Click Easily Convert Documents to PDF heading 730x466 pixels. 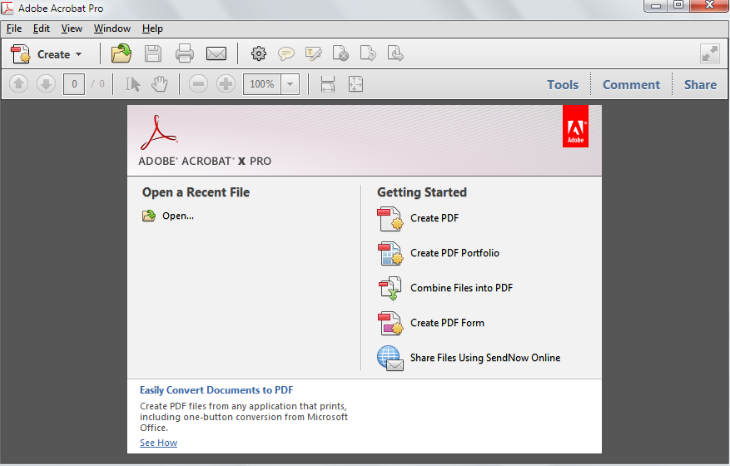(216, 390)
